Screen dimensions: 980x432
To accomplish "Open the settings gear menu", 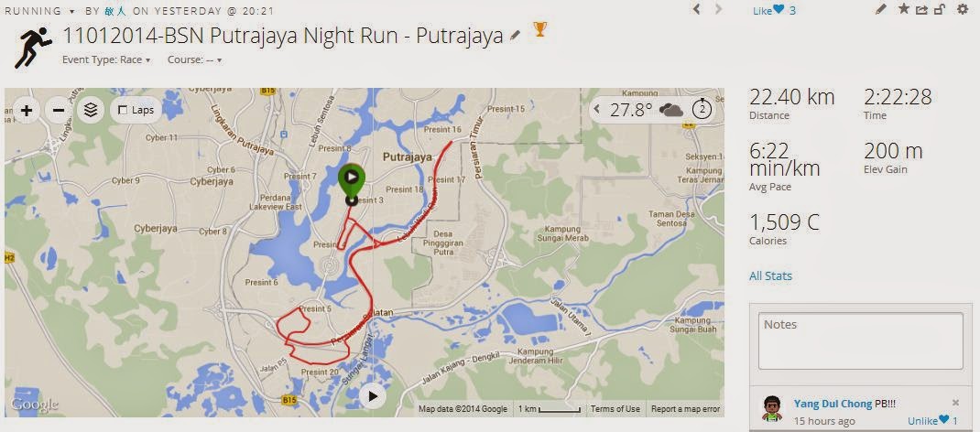I will tap(962, 9).
